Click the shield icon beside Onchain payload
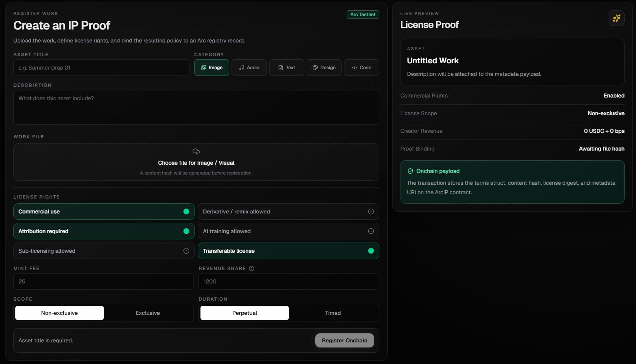This screenshot has width=636, height=364. pyautogui.click(x=410, y=171)
